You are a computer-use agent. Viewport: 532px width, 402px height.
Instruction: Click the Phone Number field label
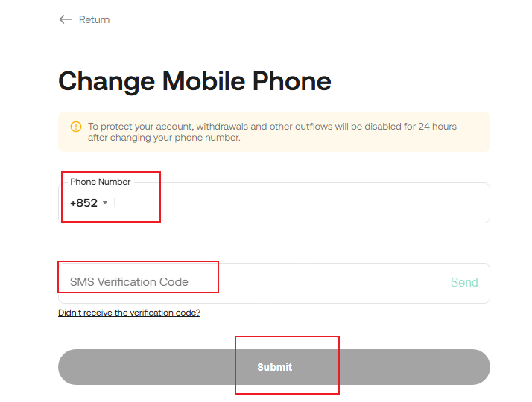coord(101,182)
